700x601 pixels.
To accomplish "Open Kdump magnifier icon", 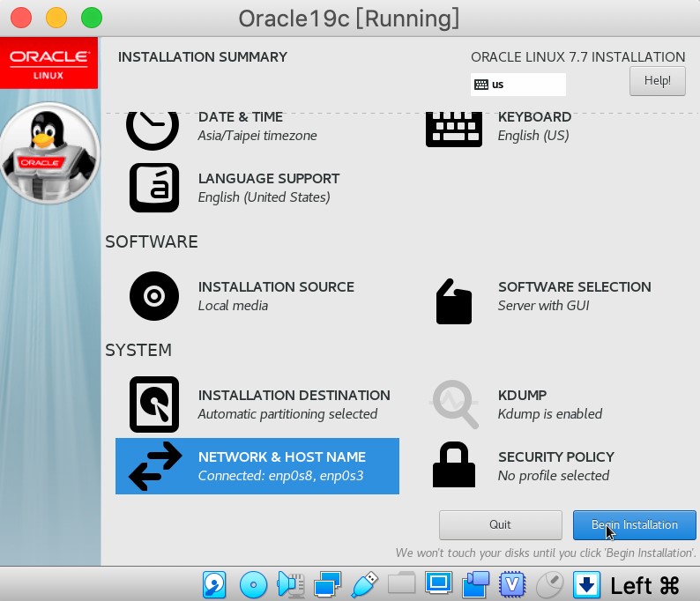I will pos(454,404).
